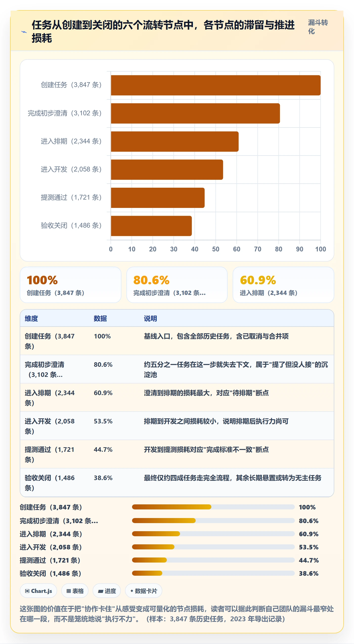354x644 pixels.
Task: Open the 60.9% 进入排期 stat card
Action: 283,285
